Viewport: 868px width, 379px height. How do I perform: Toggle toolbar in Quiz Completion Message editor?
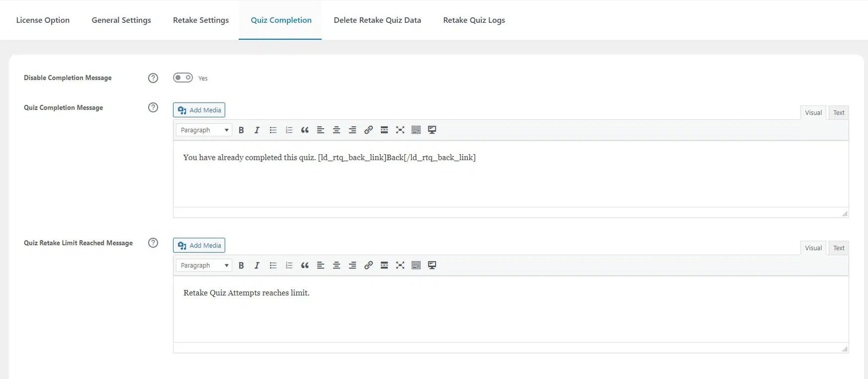coord(416,130)
